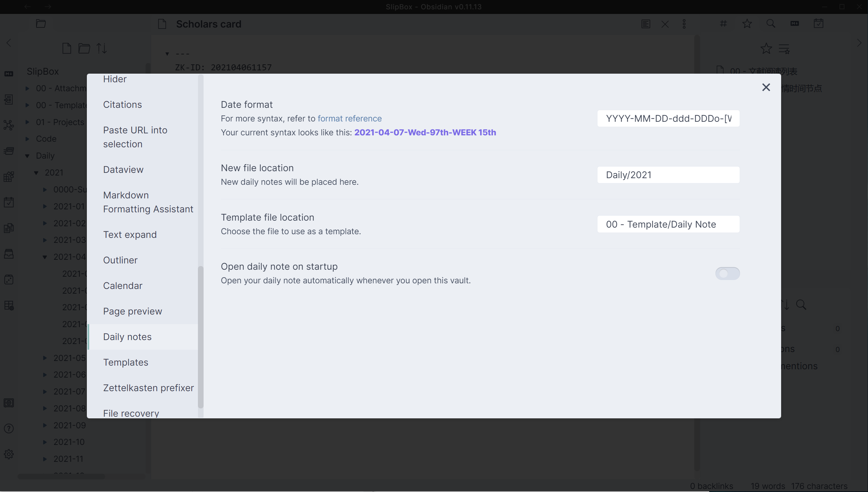
Task: Open settings with the gear icon bottom left
Action: (8, 454)
